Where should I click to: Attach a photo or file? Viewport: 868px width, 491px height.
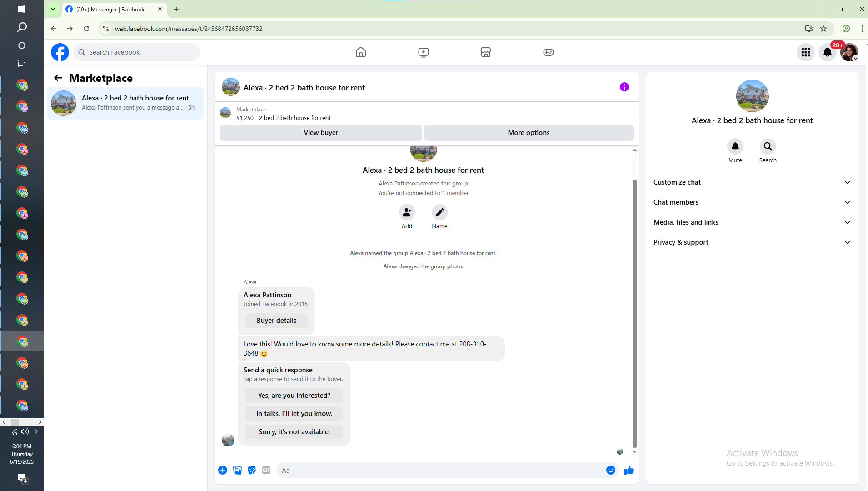tap(237, 470)
